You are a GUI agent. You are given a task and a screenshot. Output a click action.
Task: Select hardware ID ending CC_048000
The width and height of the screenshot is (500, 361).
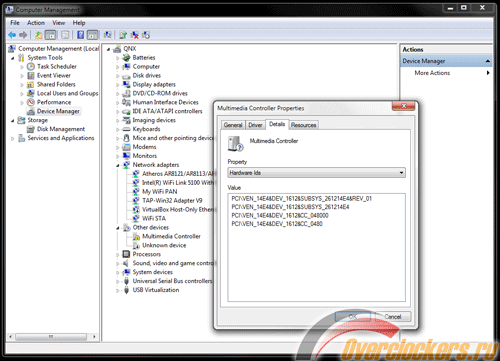[280, 215]
